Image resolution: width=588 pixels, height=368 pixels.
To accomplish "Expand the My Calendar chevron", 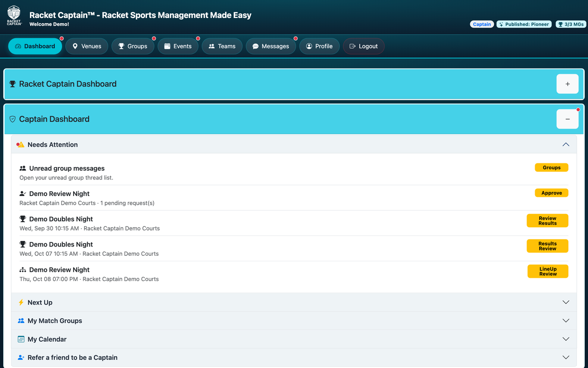I will click(566, 339).
